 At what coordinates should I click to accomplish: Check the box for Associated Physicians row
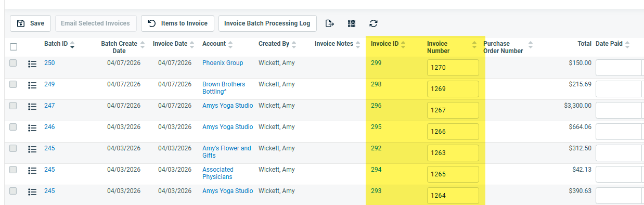(13, 170)
